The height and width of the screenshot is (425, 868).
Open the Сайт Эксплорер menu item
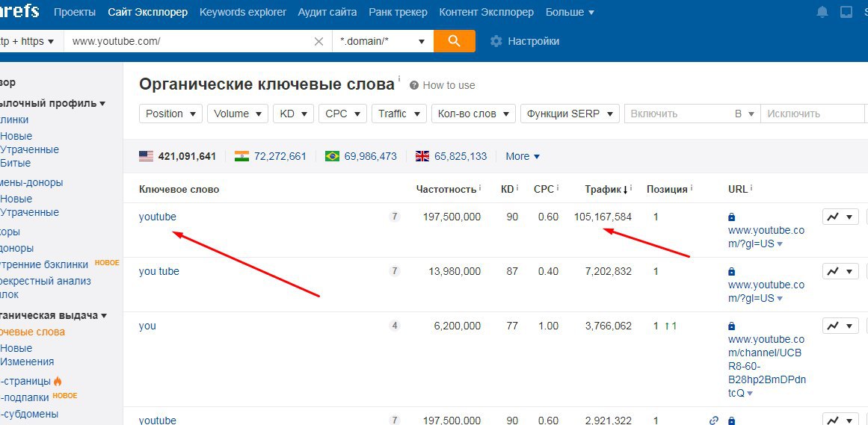[148, 12]
